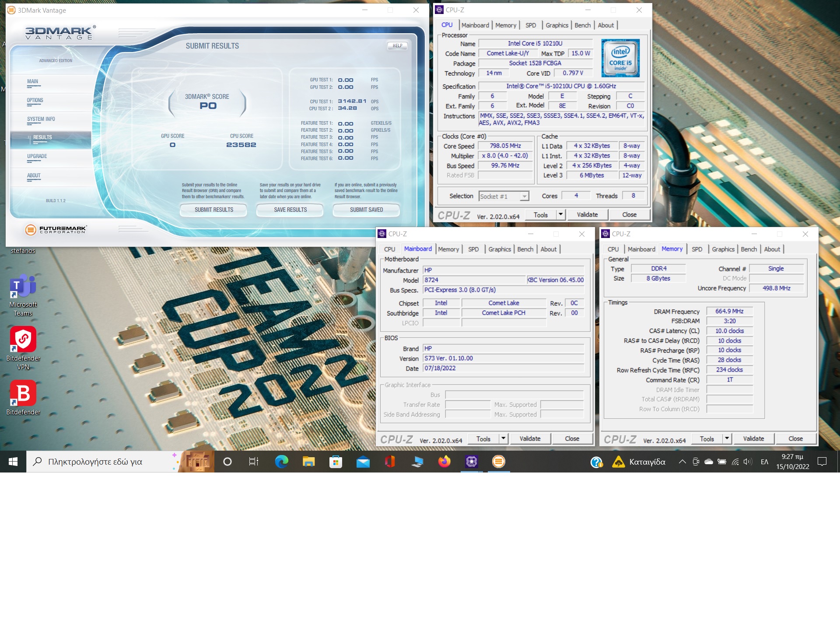Launch Firefox from taskbar
Viewport: 840px width, 630px height.
pos(444,462)
